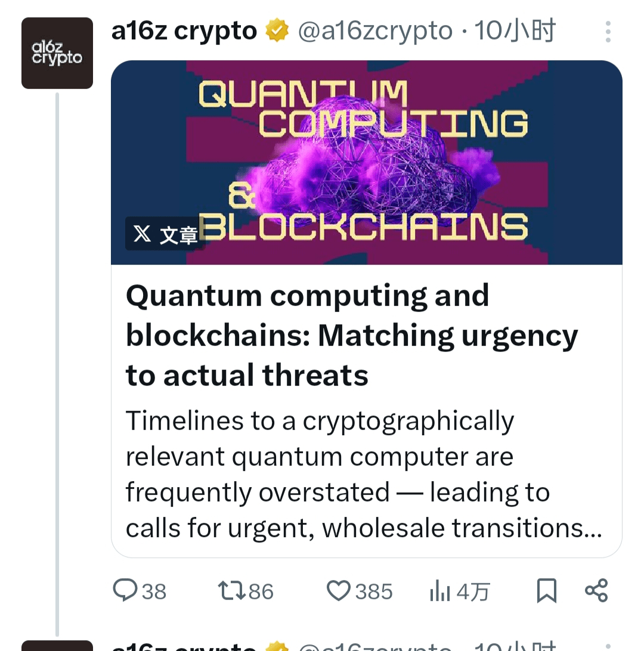This screenshot has width=644, height=651.
Task: Open the Quantum Computing & Blockchains cover image
Action: click(366, 161)
